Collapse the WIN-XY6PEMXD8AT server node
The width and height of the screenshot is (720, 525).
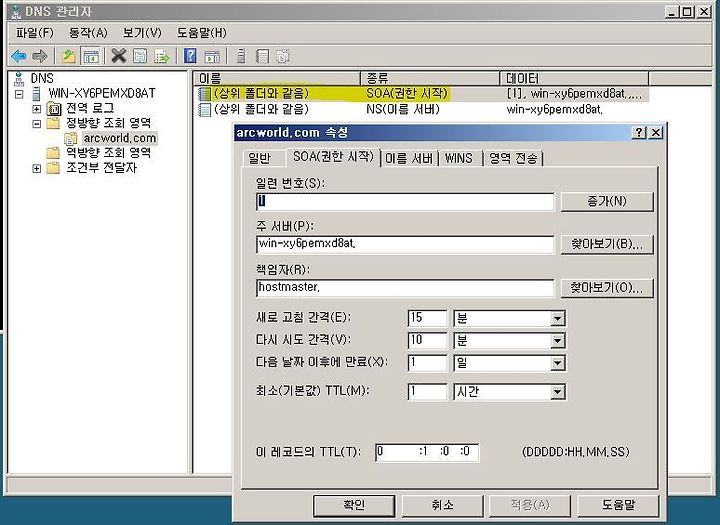(x=19, y=94)
